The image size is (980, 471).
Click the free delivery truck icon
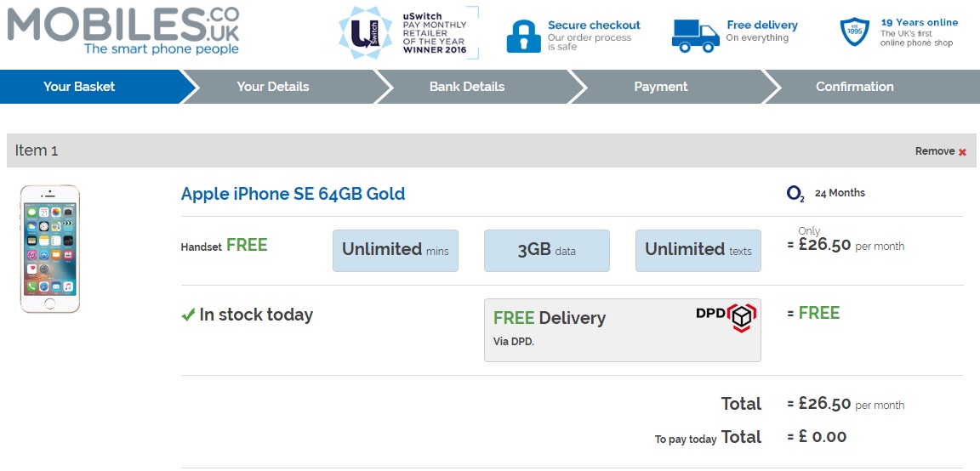(695, 36)
